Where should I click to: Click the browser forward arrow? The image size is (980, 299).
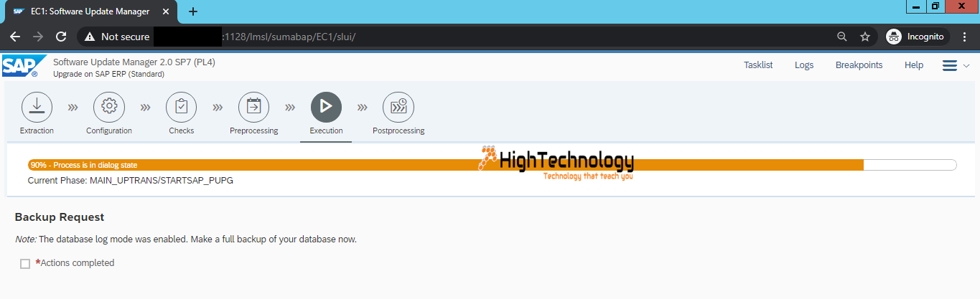tap(38, 37)
